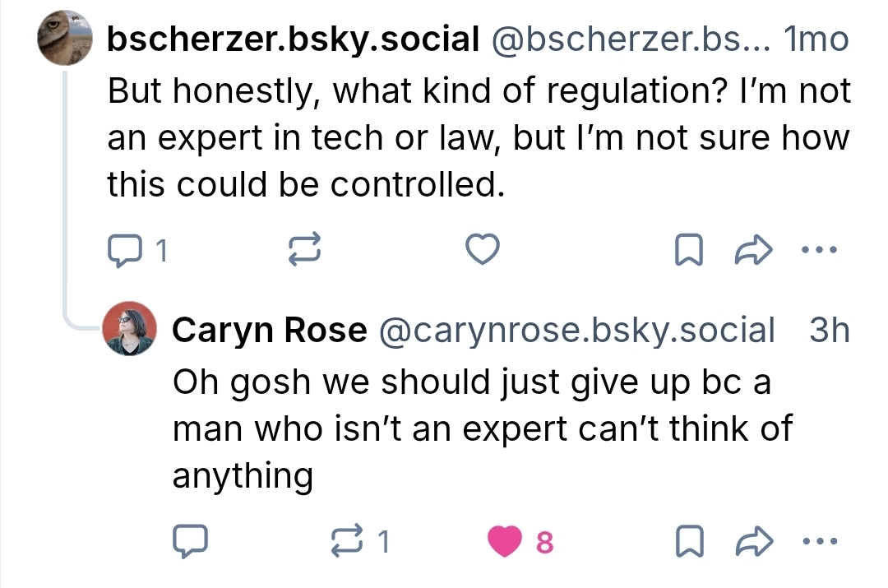Bookmark Caryn Rose's post

coord(687,541)
